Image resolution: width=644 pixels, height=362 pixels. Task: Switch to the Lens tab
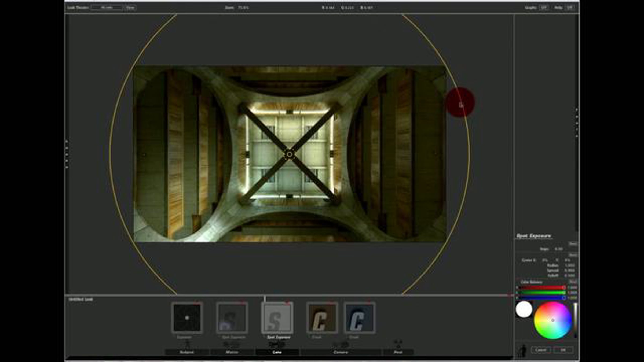tap(277, 352)
